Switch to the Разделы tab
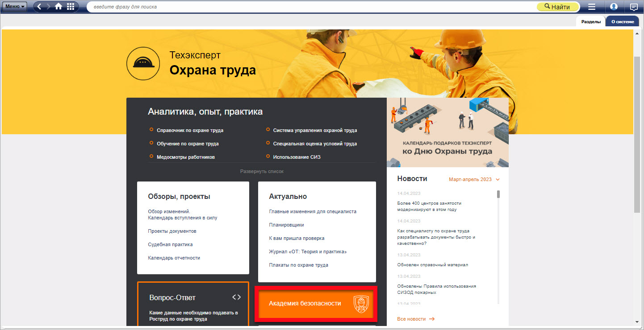 click(591, 21)
